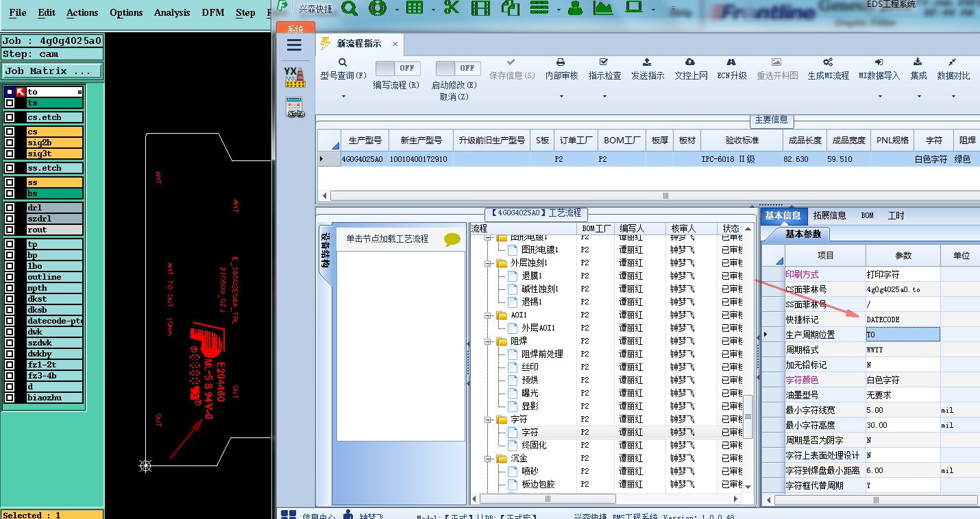Select the 终固化 tree node
Image resolution: width=980 pixels, height=519 pixels.
(535, 445)
